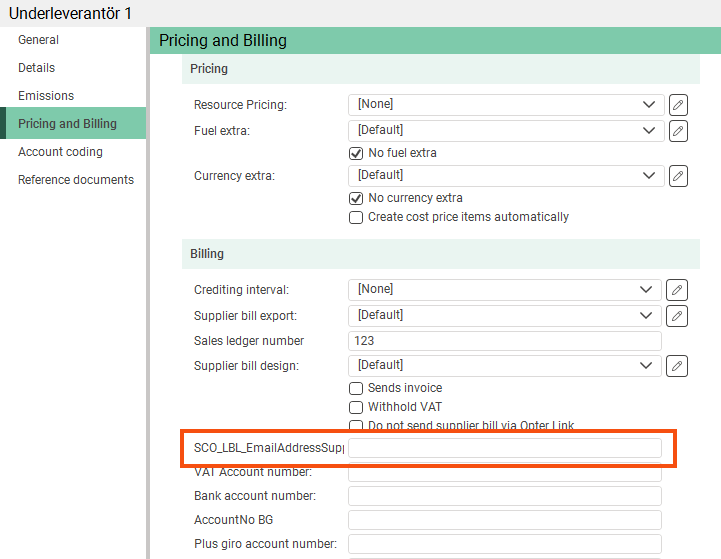Open the Emissions section
Viewport: 721px width, 559px height.
[46, 96]
